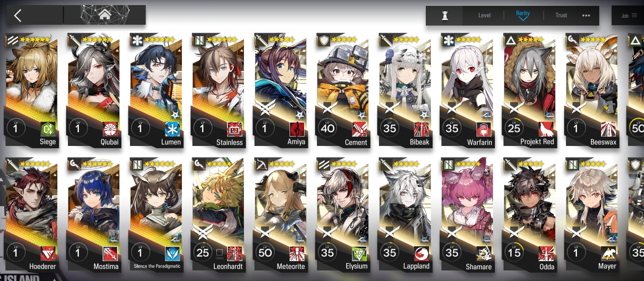Choose the Cement operator card
644x281 pixels.
343,90
